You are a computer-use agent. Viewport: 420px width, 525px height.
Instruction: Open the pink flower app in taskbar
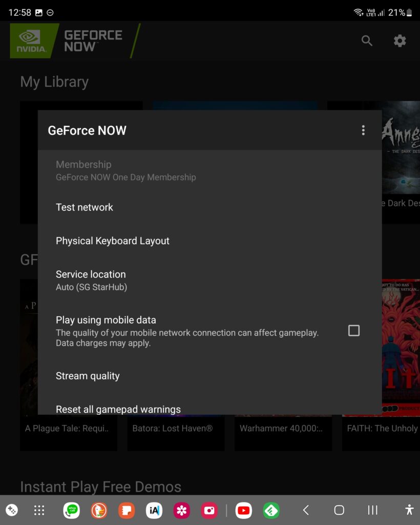click(182, 510)
